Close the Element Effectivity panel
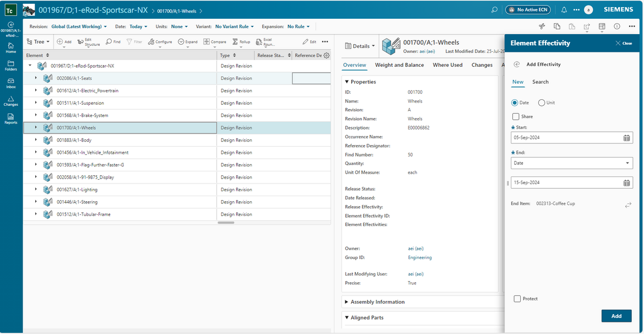 [624, 43]
